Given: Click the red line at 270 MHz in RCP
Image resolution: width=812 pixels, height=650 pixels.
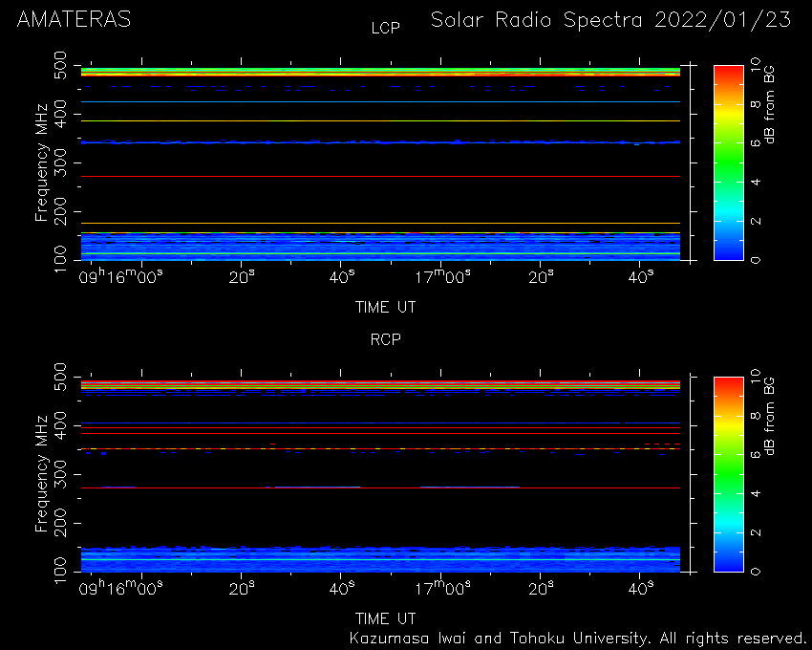Looking at the screenshot, I should [380, 487].
